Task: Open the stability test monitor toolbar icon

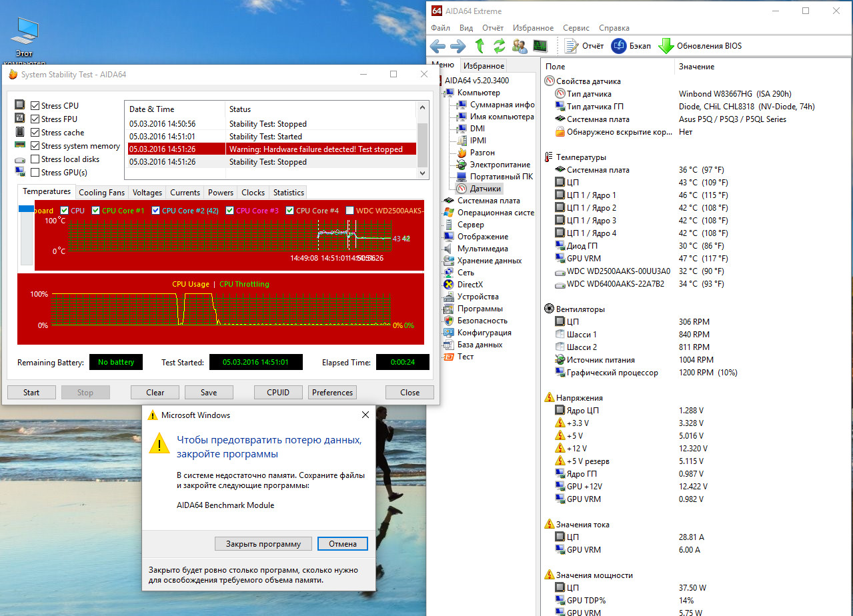Action: [x=540, y=46]
